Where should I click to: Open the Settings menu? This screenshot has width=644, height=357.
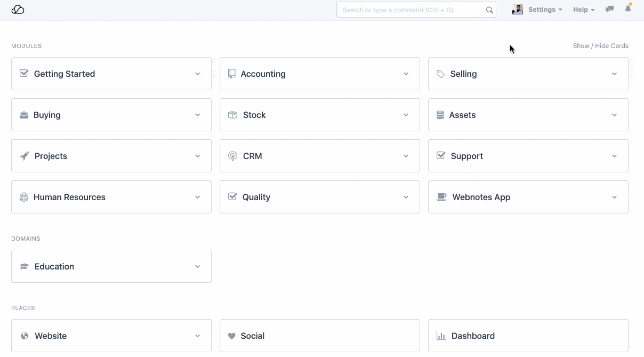click(545, 10)
